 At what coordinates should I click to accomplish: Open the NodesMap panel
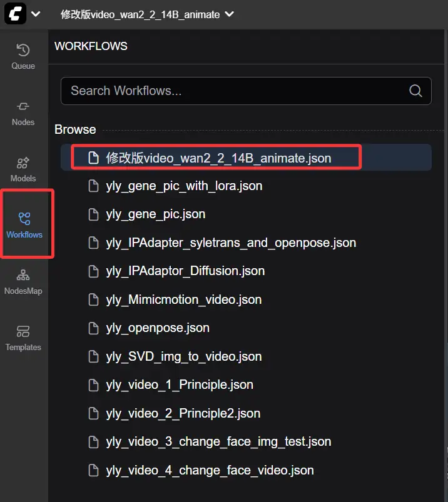click(x=23, y=281)
